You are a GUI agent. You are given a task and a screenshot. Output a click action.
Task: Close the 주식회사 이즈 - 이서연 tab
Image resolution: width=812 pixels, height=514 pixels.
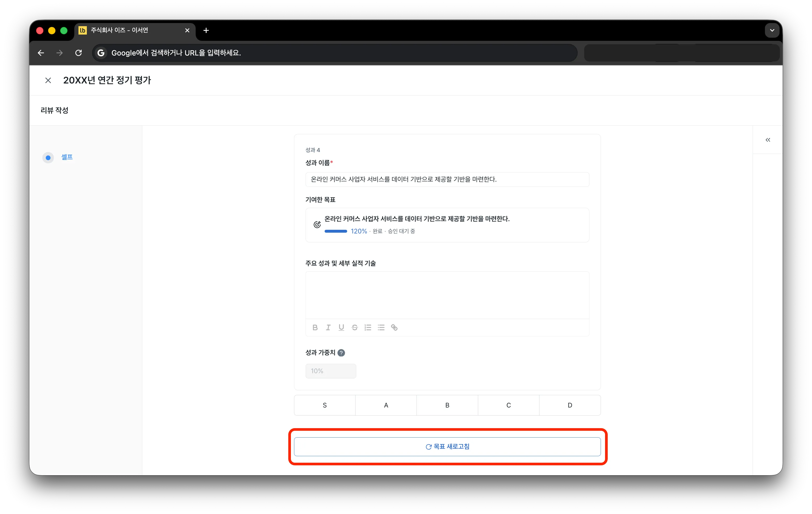pos(187,30)
